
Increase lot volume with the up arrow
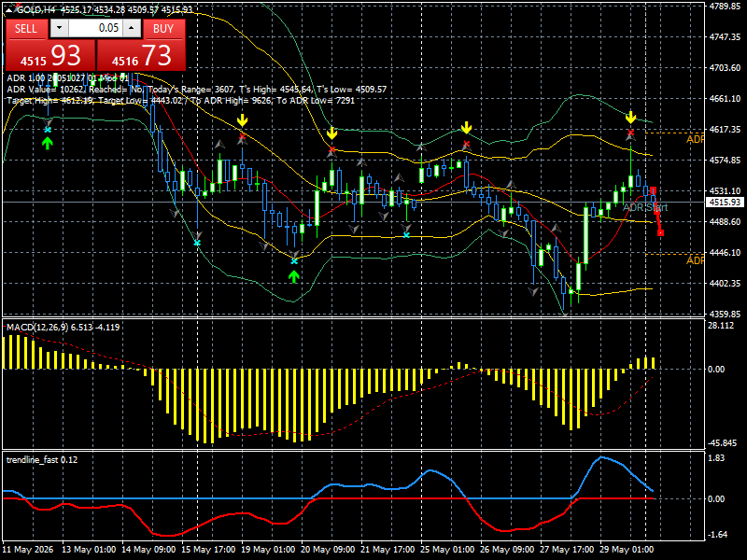coord(132,28)
